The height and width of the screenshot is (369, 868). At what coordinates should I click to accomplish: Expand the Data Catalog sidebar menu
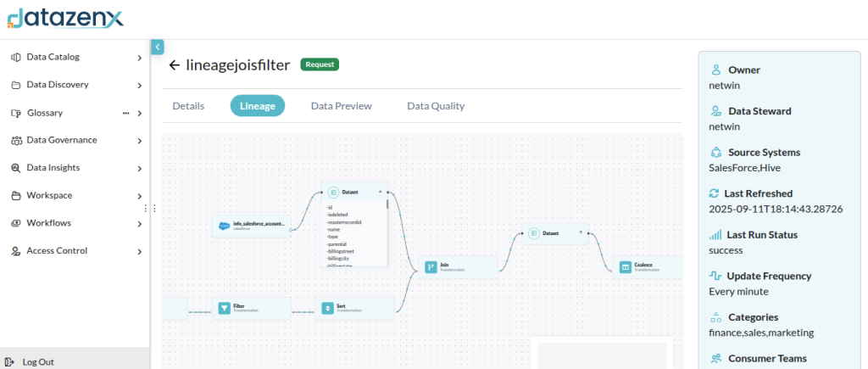click(139, 58)
